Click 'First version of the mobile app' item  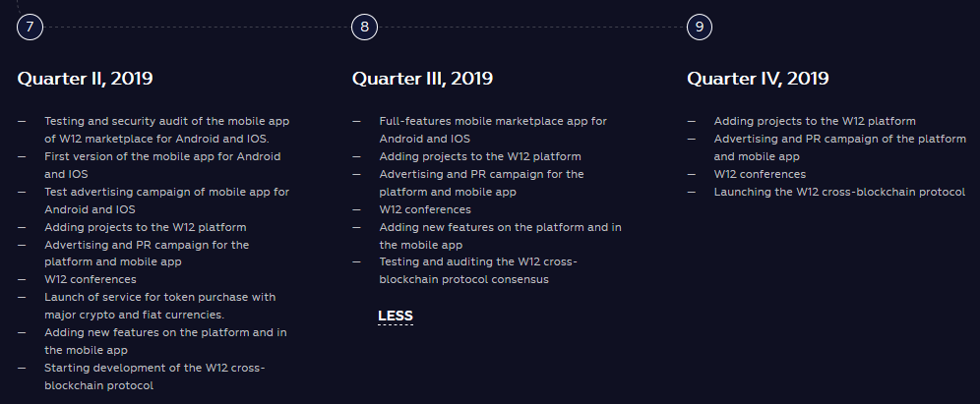pos(162,165)
